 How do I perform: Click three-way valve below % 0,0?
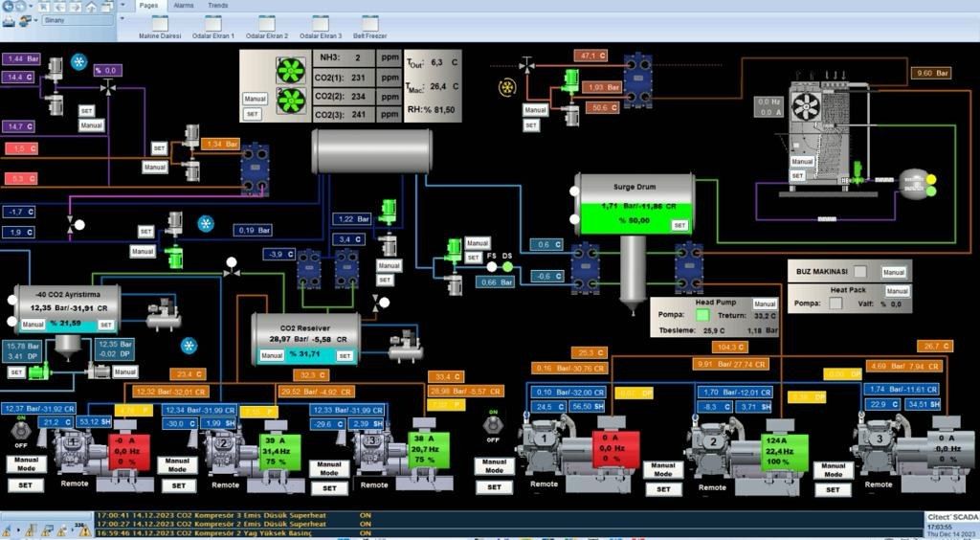(109, 87)
